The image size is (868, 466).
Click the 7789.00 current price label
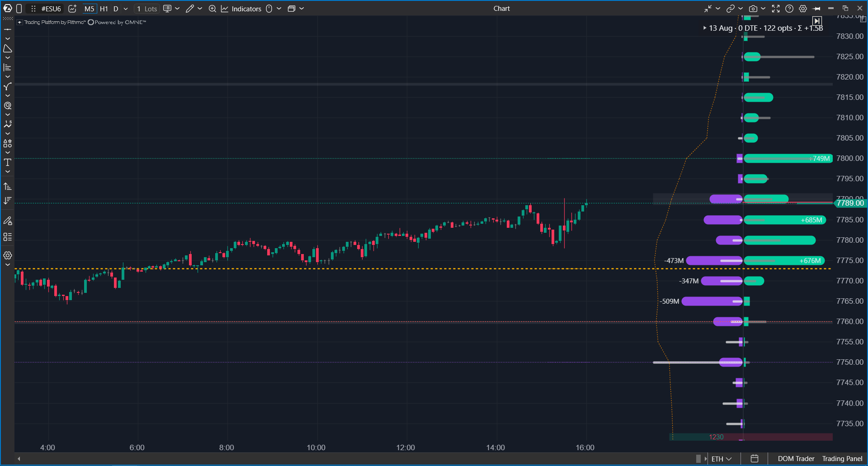850,203
